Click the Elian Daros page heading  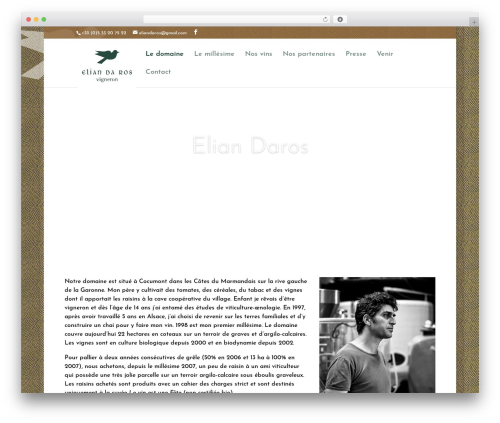(x=250, y=146)
